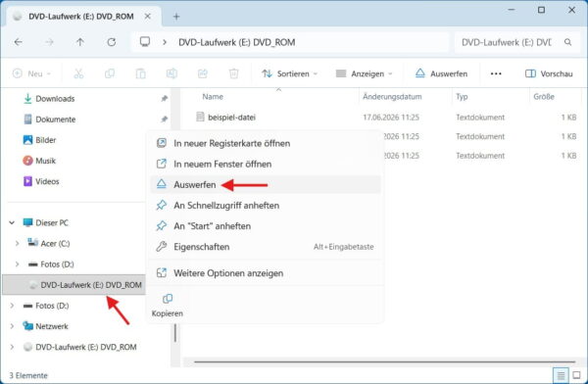The image size is (588, 384).
Task: Unpin Dokumente via its pin icon
Action: coord(164,120)
